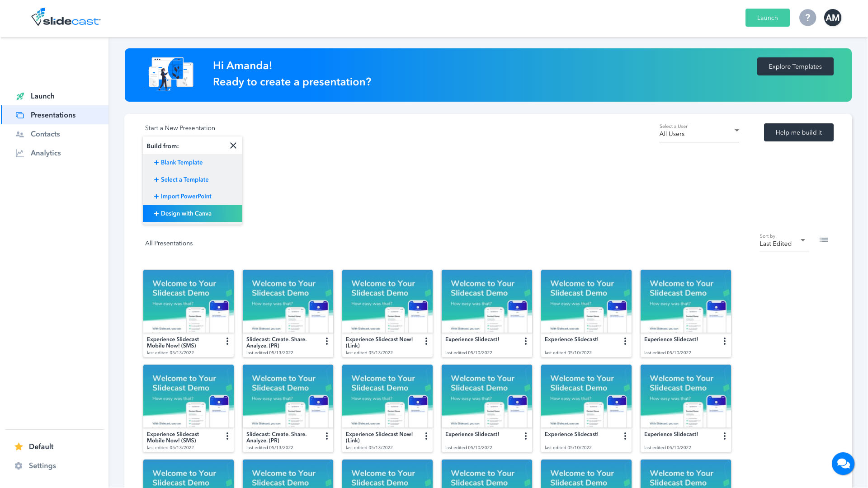Viewport: 868px width, 488px height.
Task: Click the Slidecast logo
Action: 66,18
